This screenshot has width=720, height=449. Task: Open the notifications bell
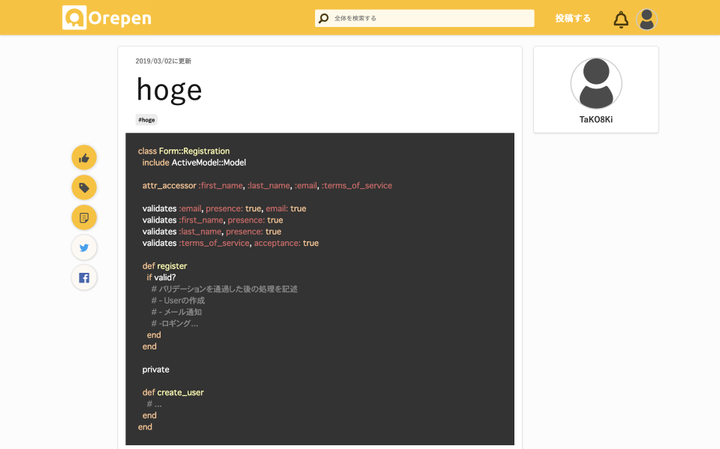point(621,19)
